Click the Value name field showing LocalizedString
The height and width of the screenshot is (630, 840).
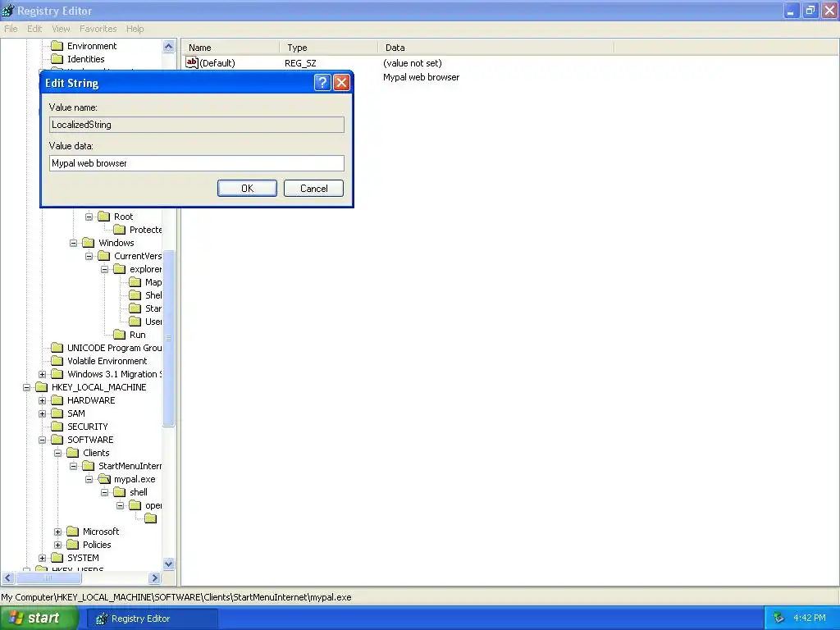197,125
